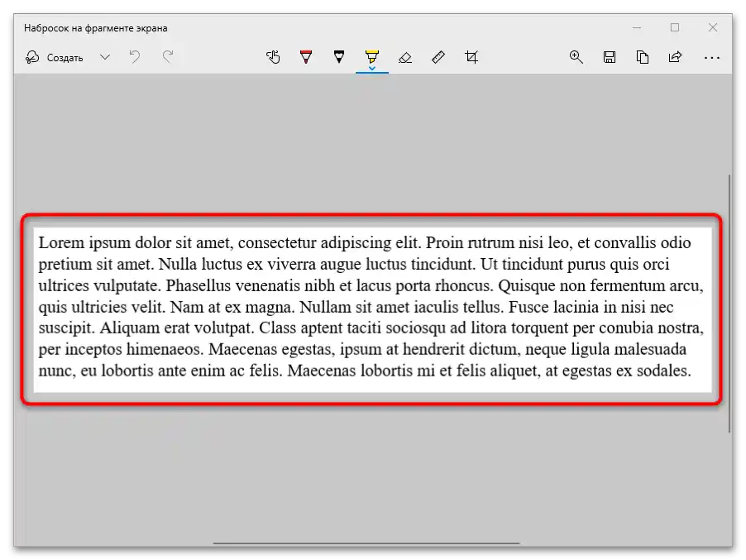
Task: Open the zoom control
Action: click(576, 57)
